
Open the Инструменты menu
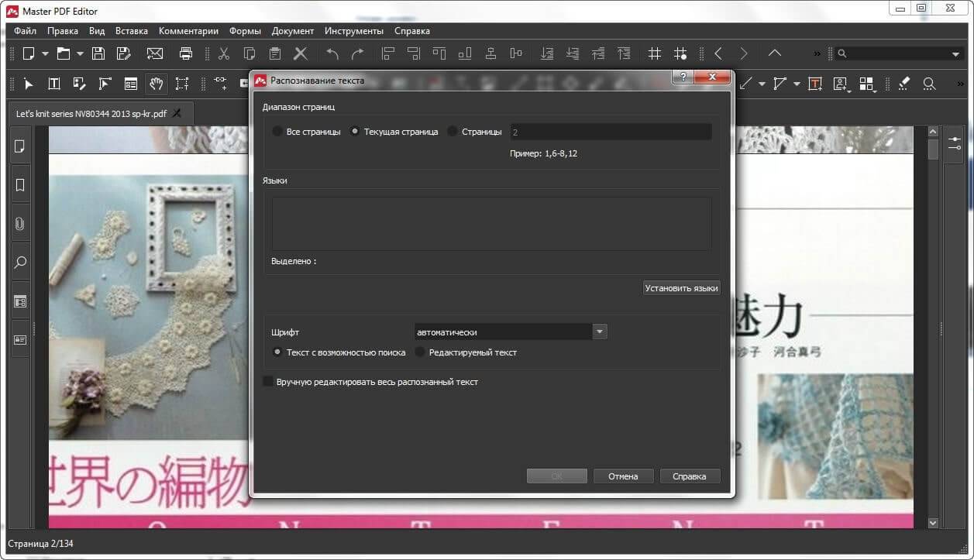pos(353,31)
